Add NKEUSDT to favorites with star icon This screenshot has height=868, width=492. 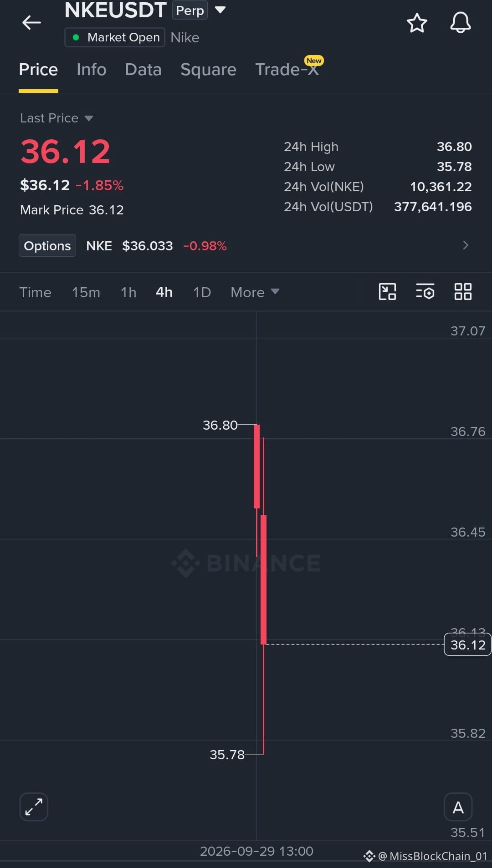click(417, 23)
